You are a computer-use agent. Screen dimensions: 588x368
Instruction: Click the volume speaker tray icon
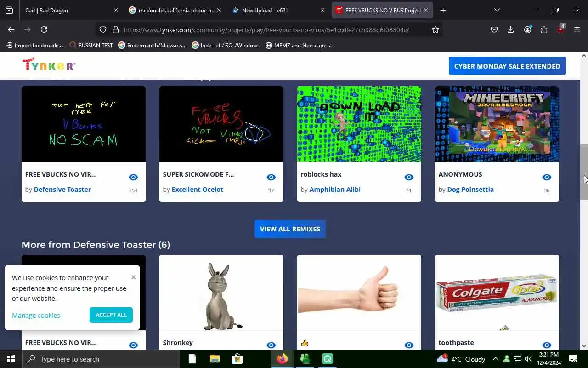coord(528,359)
